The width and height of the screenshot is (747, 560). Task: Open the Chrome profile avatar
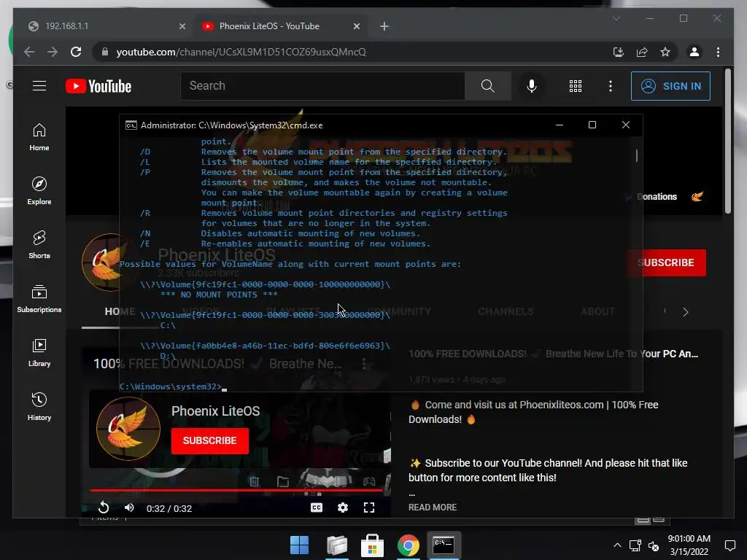click(x=694, y=52)
